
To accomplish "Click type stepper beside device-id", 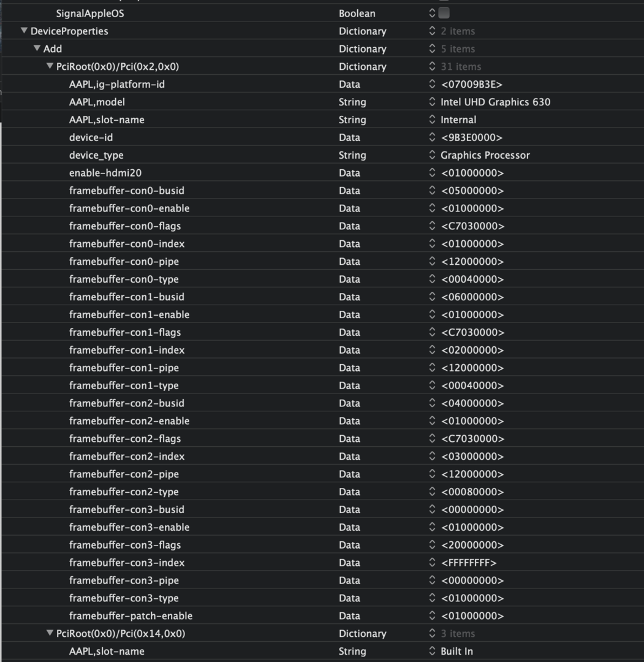I will click(432, 137).
